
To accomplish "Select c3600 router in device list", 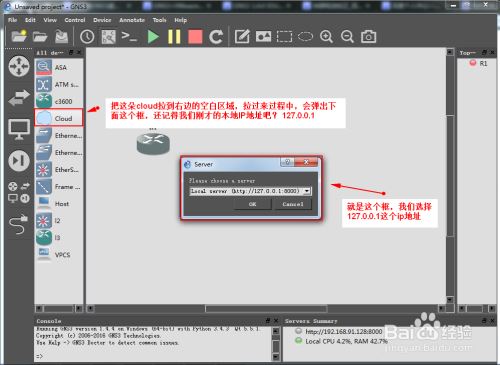I will pyautogui.click(x=59, y=101).
